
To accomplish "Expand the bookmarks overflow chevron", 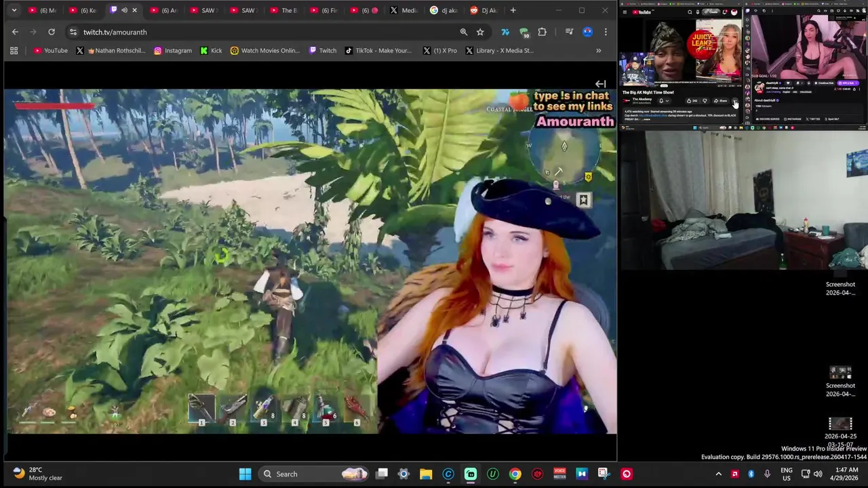I will (x=598, y=50).
